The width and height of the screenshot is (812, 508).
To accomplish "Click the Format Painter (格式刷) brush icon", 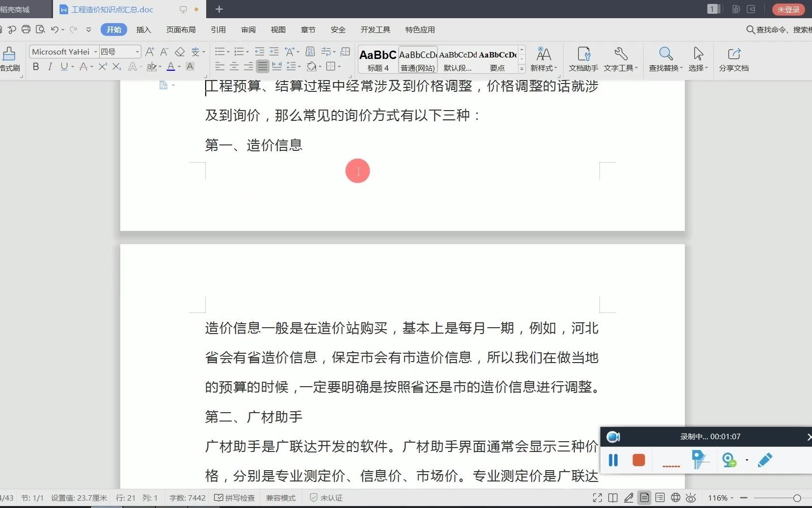I will (9, 54).
